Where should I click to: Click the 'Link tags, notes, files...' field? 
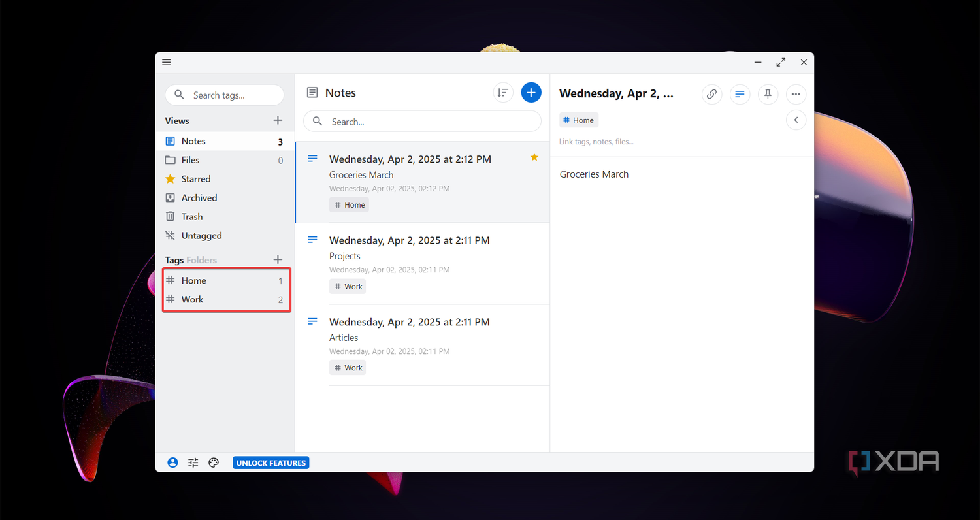(x=596, y=142)
